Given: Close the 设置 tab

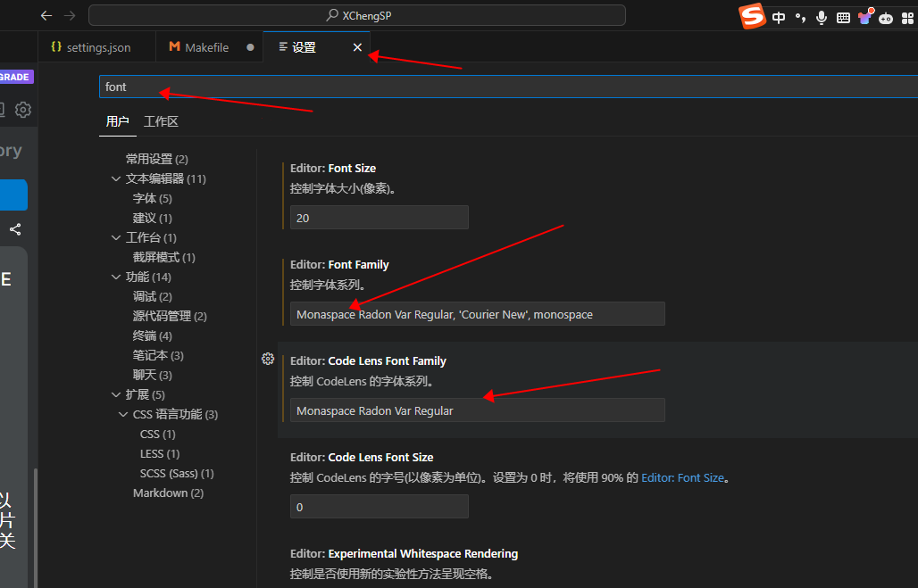Looking at the screenshot, I should [x=357, y=47].
